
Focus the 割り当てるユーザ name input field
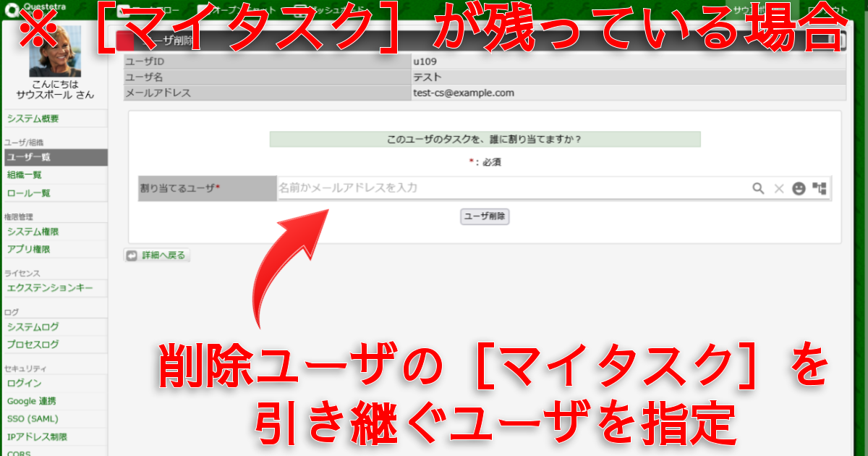[x=506, y=188]
